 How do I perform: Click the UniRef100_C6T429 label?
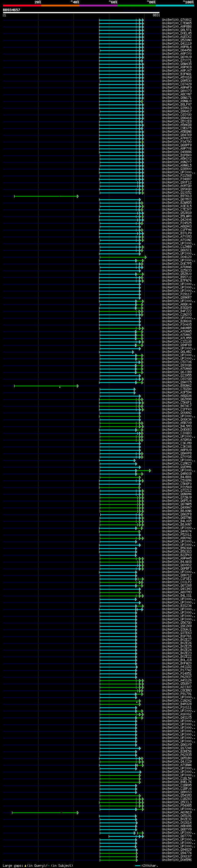tap(176, 84)
